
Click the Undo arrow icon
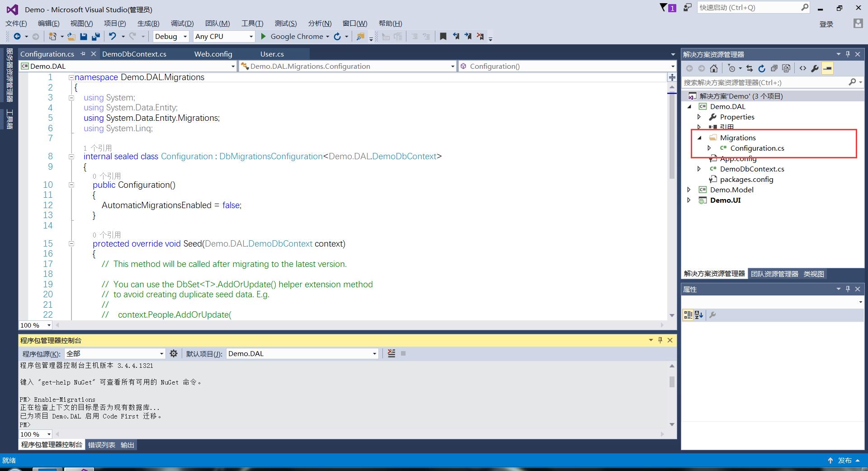[x=113, y=36]
